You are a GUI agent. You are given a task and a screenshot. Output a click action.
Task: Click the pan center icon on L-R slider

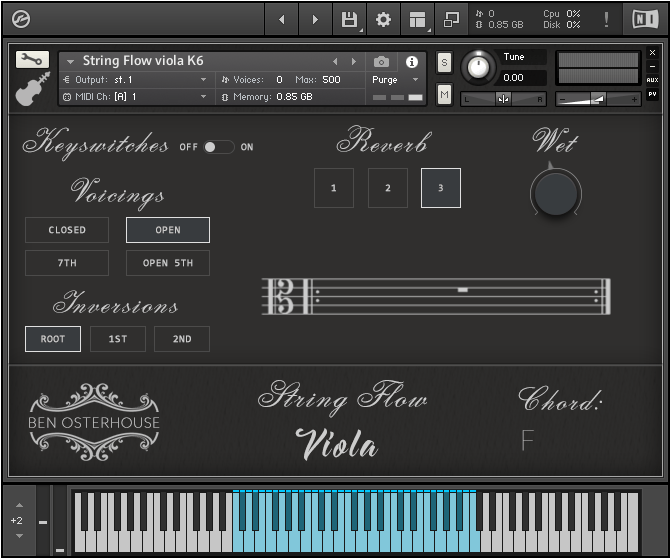(x=503, y=99)
